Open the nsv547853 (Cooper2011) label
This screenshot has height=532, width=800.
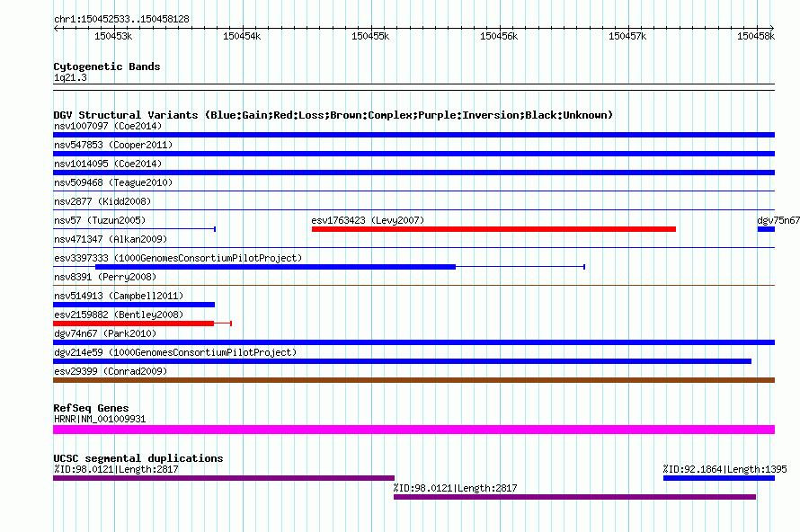point(113,145)
